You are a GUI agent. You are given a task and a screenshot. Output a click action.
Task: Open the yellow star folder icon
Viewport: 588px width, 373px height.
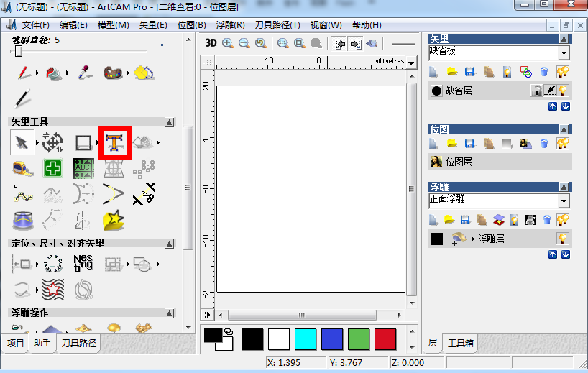coord(114,220)
